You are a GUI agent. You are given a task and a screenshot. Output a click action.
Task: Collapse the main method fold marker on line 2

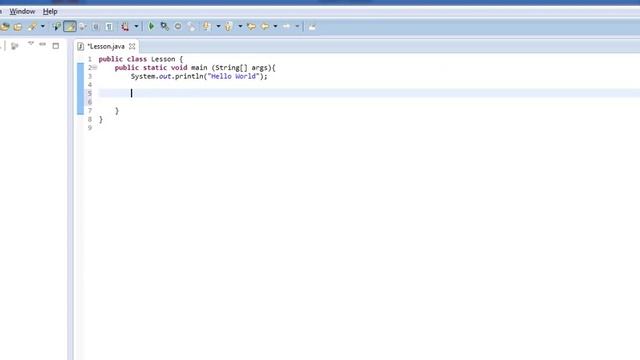[94, 68]
